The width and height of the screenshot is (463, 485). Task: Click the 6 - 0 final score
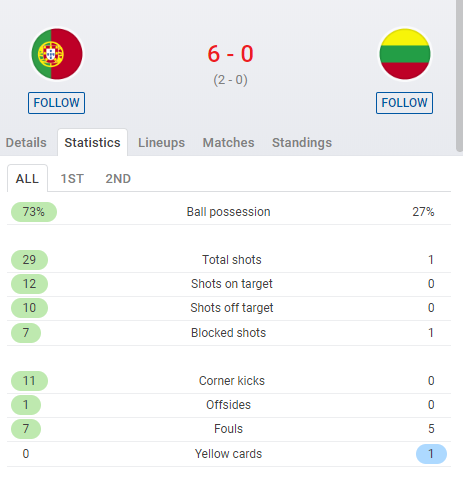pos(230,54)
